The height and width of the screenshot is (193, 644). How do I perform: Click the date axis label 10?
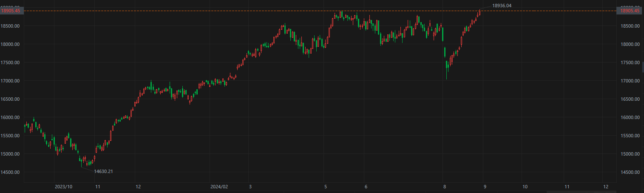point(525,187)
